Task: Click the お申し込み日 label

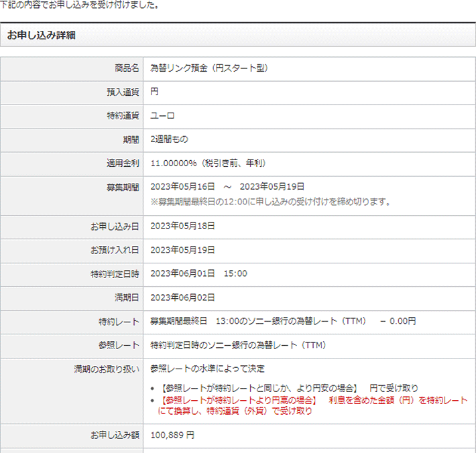Action: [x=115, y=226]
